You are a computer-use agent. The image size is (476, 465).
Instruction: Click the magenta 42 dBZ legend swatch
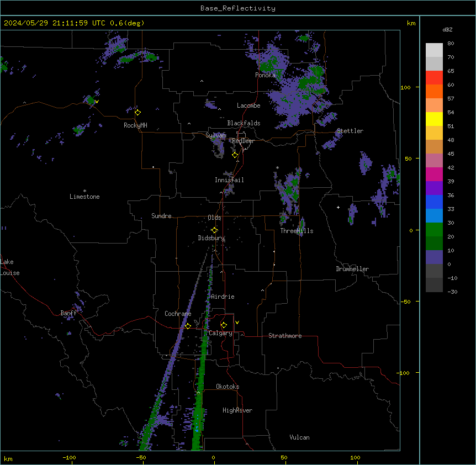434,174
